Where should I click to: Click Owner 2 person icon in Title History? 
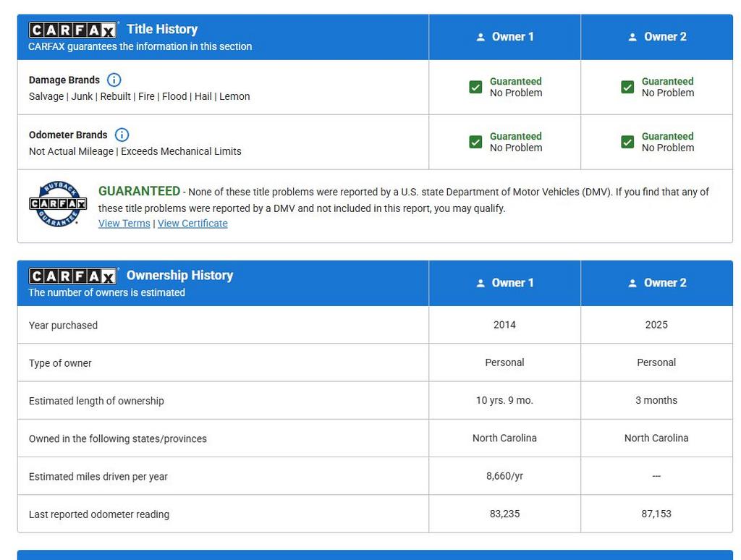coord(632,38)
